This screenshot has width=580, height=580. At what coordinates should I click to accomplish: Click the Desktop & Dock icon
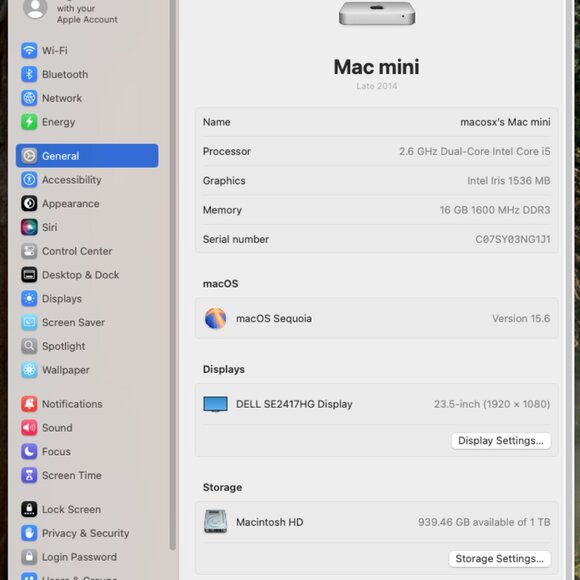coord(29,275)
